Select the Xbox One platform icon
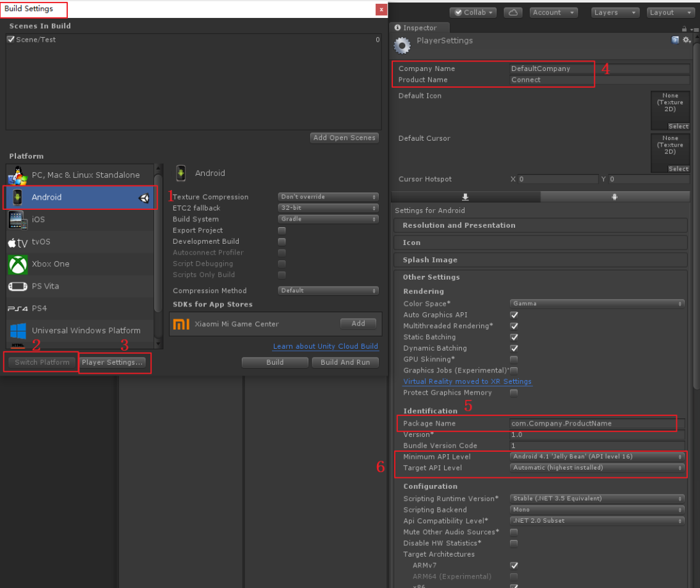The width and height of the screenshot is (700, 588). point(17,264)
